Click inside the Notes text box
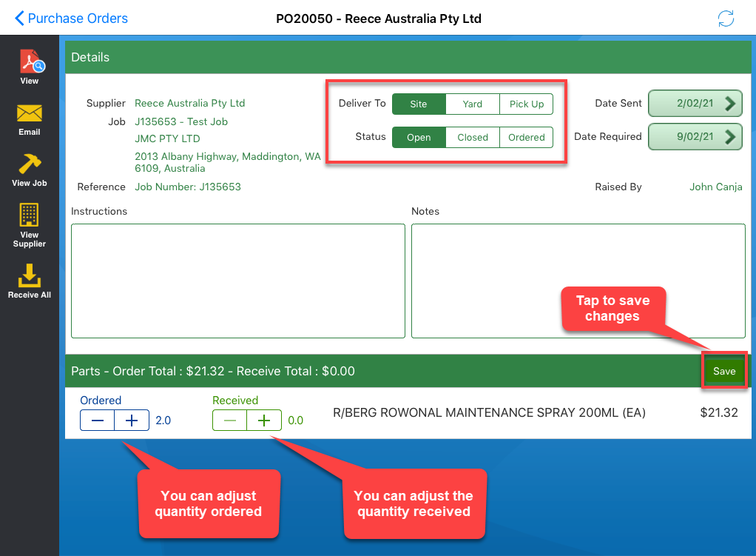Image resolution: width=756 pixels, height=556 pixels. pyautogui.click(x=578, y=281)
